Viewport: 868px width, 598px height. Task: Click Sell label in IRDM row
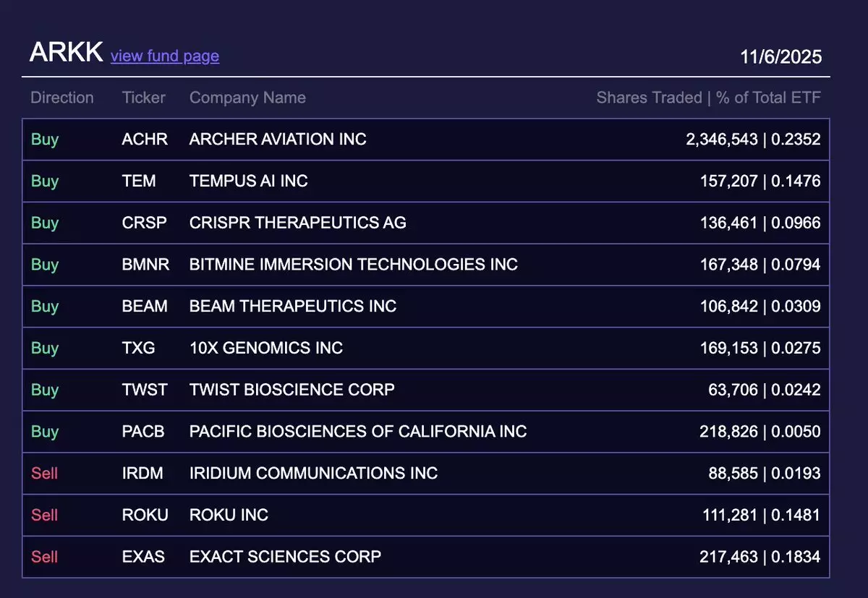click(44, 474)
